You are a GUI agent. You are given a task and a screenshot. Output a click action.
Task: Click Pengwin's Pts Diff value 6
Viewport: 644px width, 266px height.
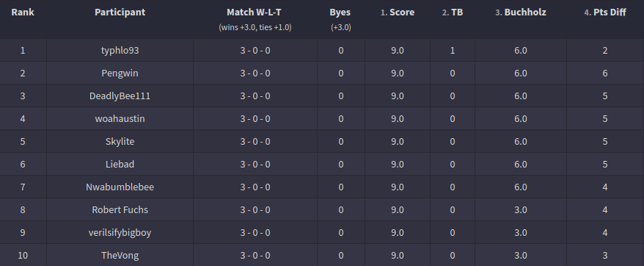pos(605,73)
